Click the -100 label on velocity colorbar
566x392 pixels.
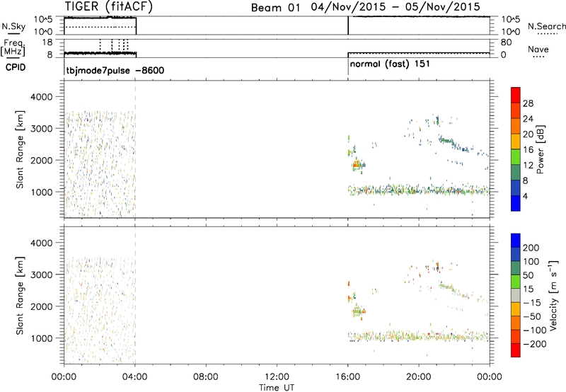click(534, 330)
